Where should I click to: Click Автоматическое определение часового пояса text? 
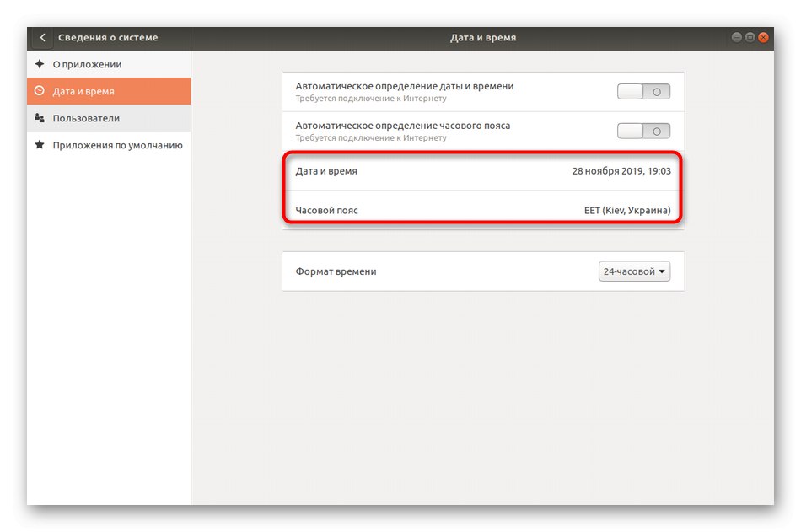pyautogui.click(x=402, y=126)
